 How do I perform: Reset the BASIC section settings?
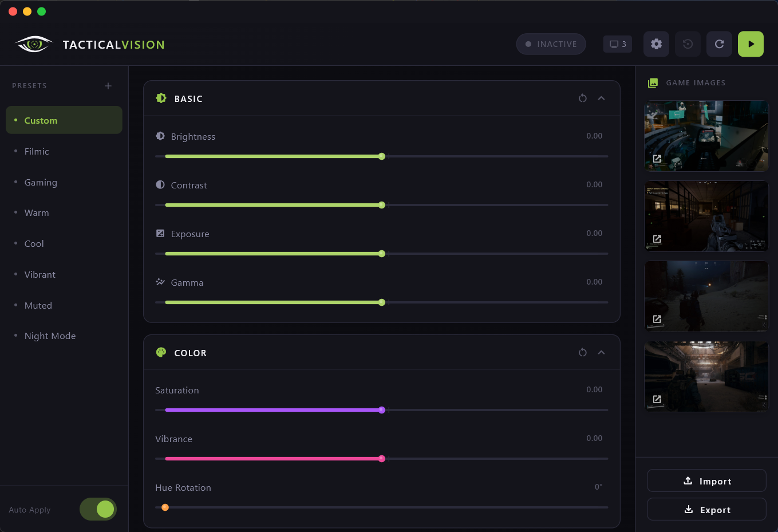pyautogui.click(x=582, y=98)
